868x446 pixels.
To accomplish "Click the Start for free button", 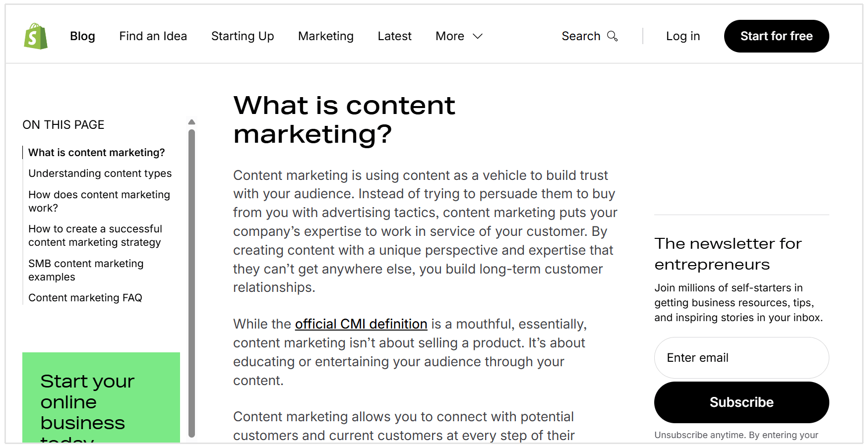I will click(x=776, y=36).
